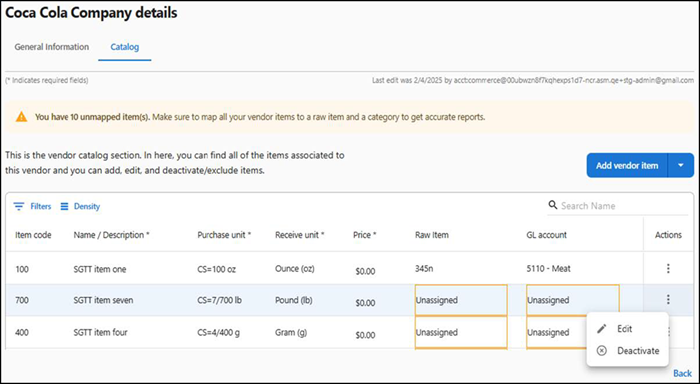Image resolution: width=700 pixels, height=384 pixels.
Task: Click item code 100
Action: pos(21,269)
